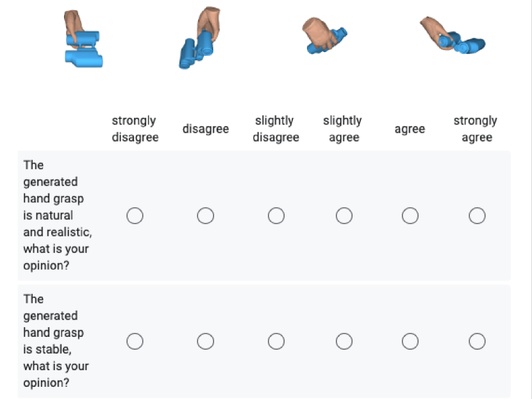This screenshot has height=399, width=532.
Task: Click the 'natural and realistic' question text
Action: [x=57, y=215]
